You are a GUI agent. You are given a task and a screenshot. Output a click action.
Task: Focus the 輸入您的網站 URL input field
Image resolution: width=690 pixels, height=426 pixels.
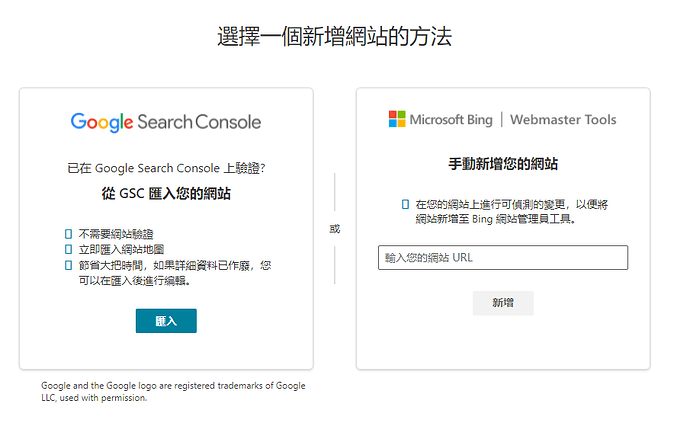pos(503,258)
